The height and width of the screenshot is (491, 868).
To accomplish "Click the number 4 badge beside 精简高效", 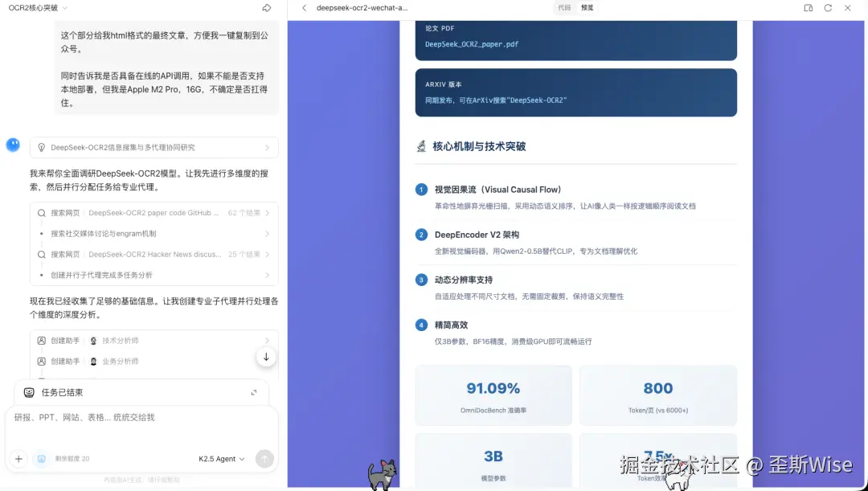I will [421, 325].
